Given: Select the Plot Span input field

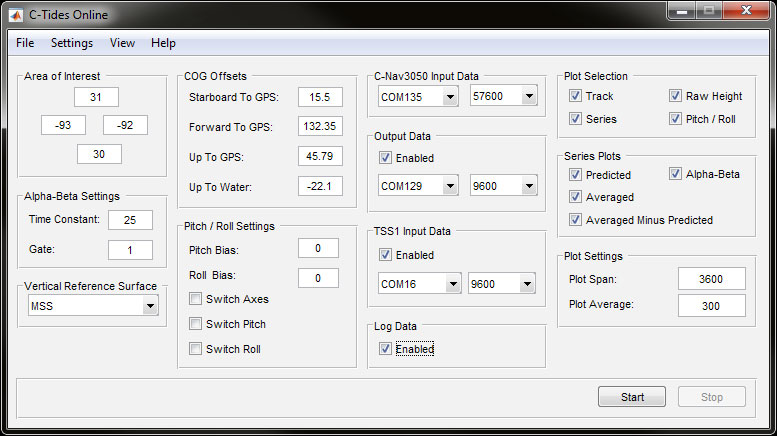Looking at the screenshot, I should coord(711,279).
